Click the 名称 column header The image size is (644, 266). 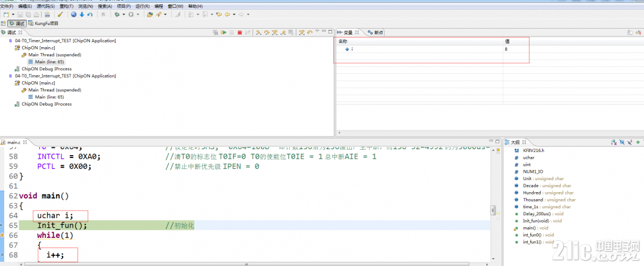419,42
